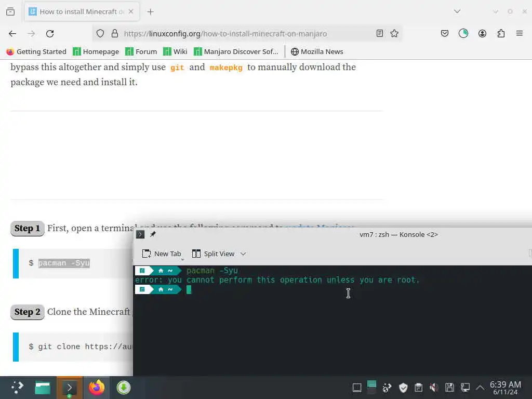The image size is (532, 399).
Task: Open the extensions puzzle icon
Action: [501, 33]
